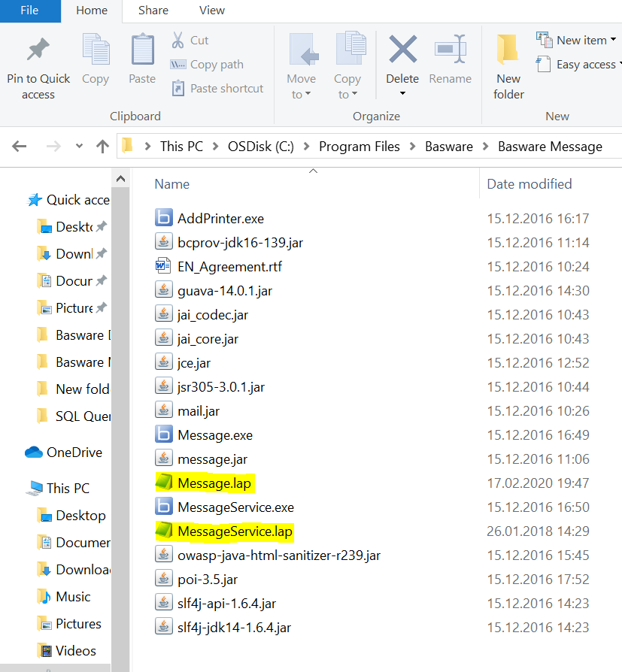Click the Paste clipboard icon
Viewport: 622px width, 672px height.
[142, 51]
